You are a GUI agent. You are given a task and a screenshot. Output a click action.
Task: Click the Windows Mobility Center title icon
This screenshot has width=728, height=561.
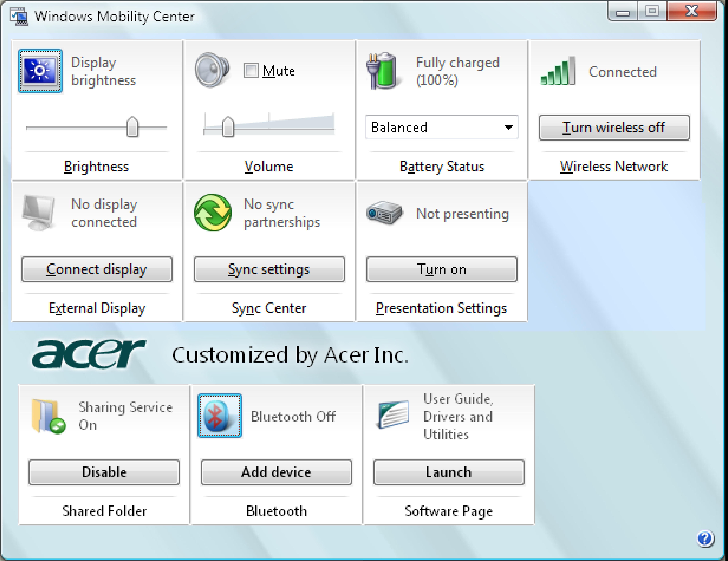(19, 17)
